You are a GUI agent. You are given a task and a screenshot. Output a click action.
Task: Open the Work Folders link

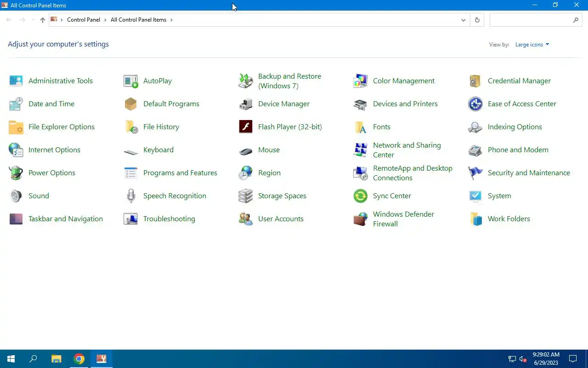(x=509, y=219)
